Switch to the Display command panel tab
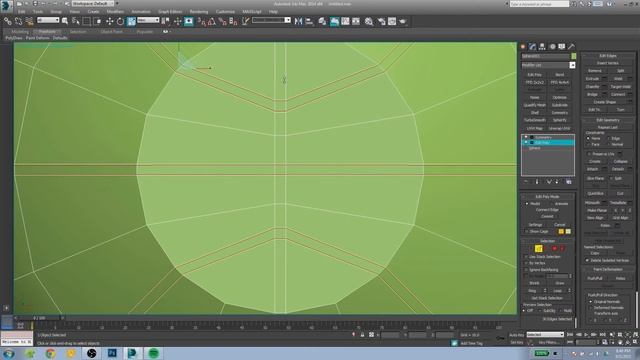The width and height of the screenshot is (640, 360). point(562,47)
